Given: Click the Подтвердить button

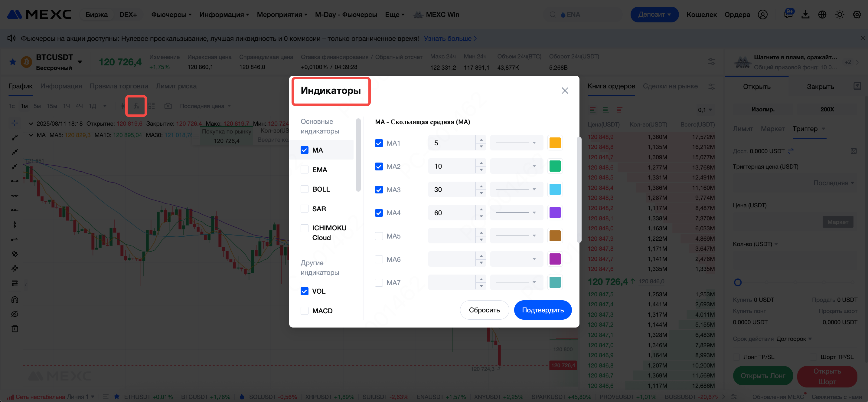Looking at the screenshot, I should click(x=543, y=310).
